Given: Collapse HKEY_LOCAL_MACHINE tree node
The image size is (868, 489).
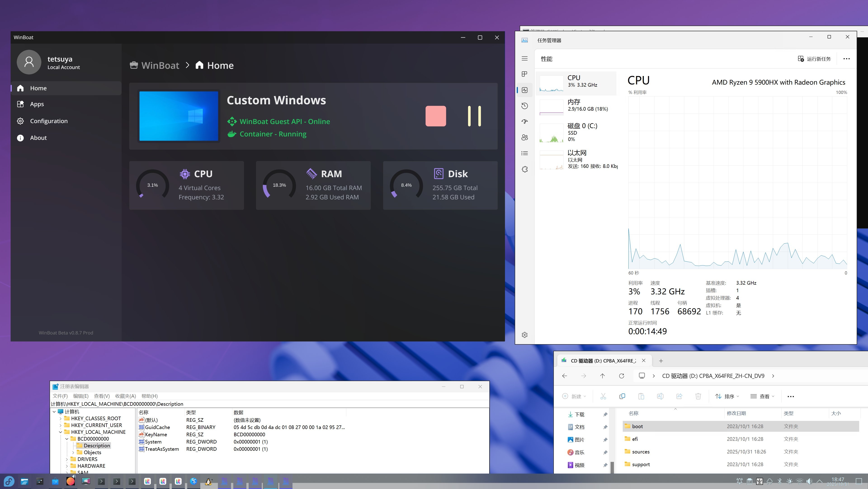Looking at the screenshot, I should (61, 432).
